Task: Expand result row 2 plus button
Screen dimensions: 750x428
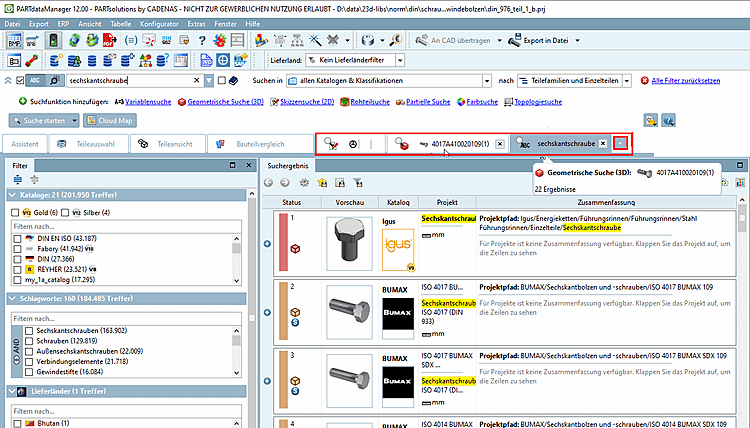Action: (267, 312)
